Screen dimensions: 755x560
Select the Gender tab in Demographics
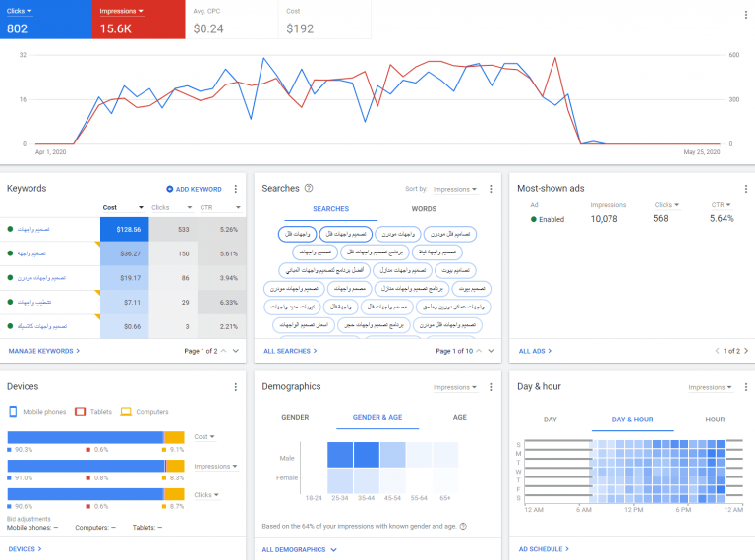pyautogui.click(x=295, y=418)
